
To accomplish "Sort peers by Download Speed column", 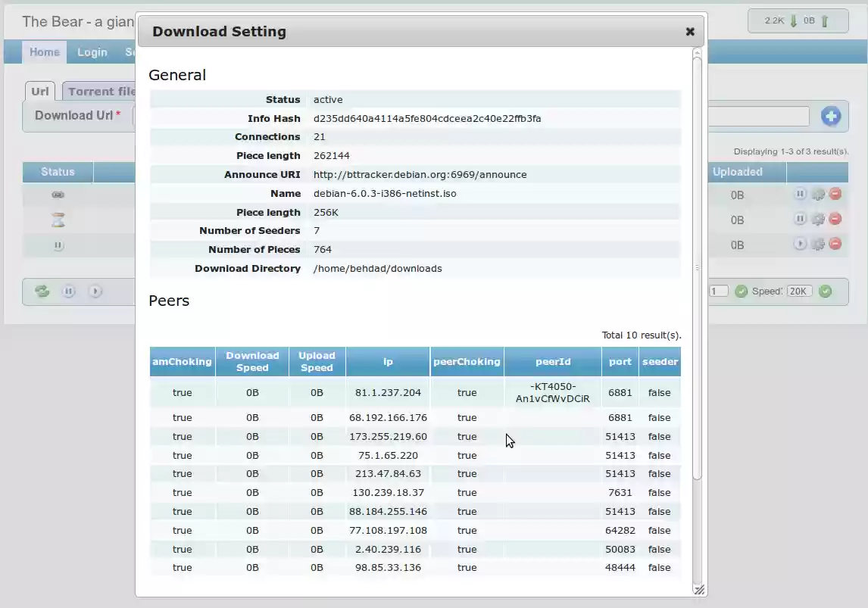I will tap(252, 361).
